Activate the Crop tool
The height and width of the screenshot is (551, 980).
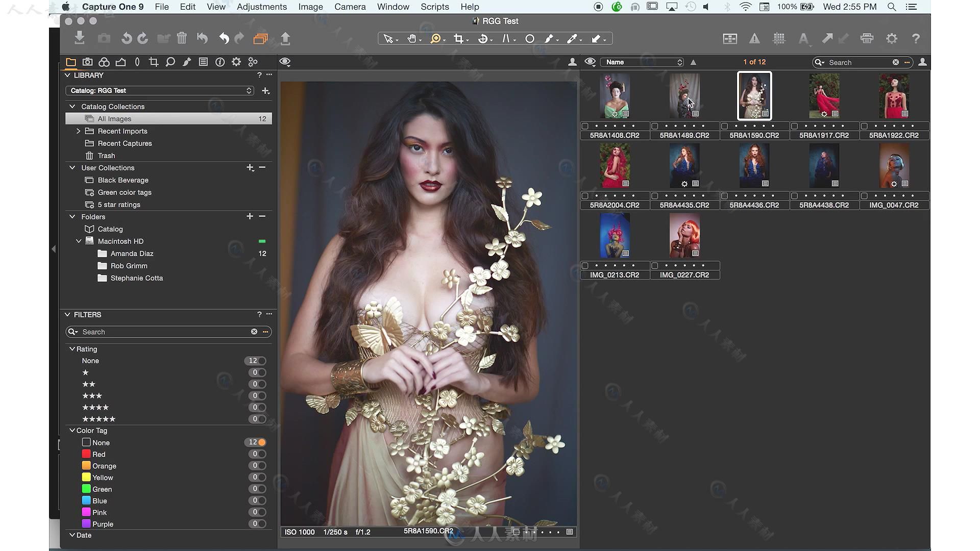pos(458,38)
